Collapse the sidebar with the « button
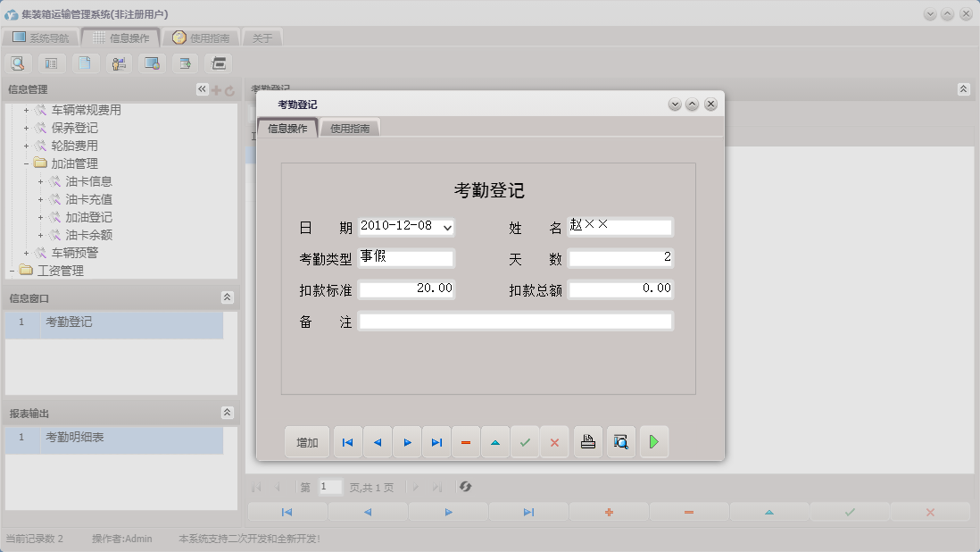Viewport: 980px width, 552px height. click(201, 88)
